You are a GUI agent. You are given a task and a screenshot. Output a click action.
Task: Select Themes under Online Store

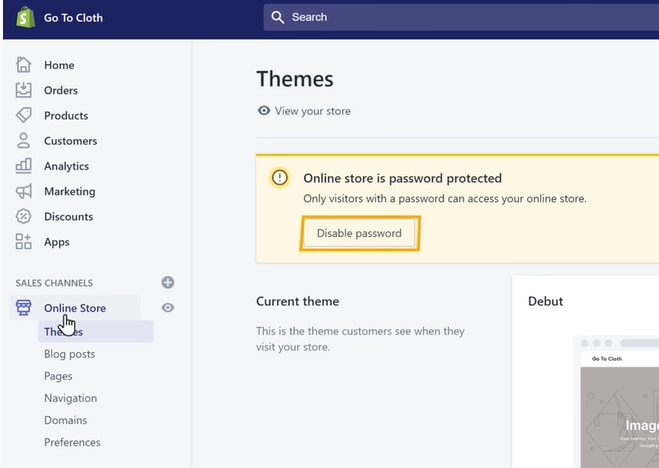pyautogui.click(x=96, y=331)
